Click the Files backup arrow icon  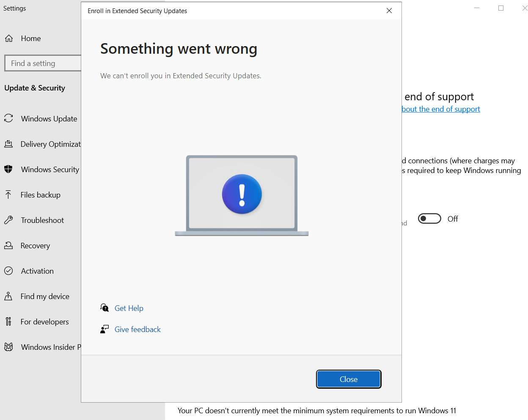tap(8, 195)
